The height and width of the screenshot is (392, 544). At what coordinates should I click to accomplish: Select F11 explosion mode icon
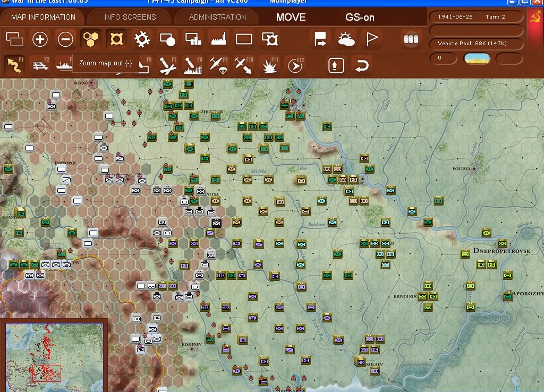click(269, 65)
